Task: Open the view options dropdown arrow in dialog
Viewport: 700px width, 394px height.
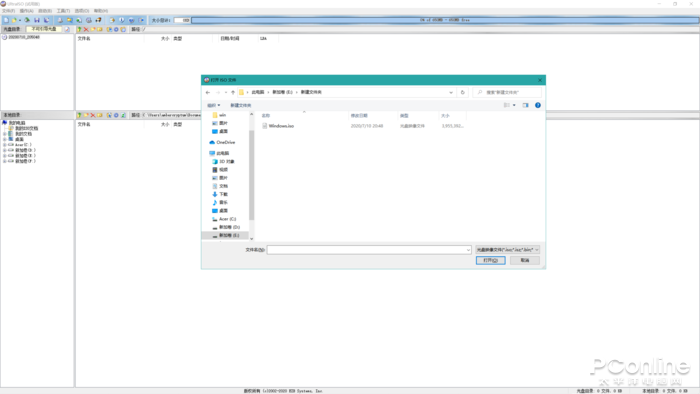Action: pyautogui.click(x=514, y=105)
